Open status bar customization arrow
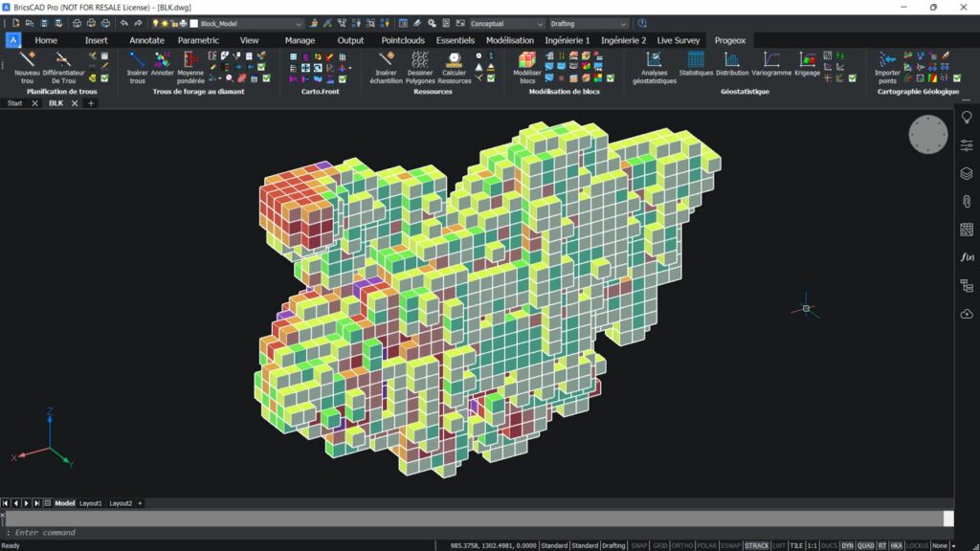 coord(953,545)
